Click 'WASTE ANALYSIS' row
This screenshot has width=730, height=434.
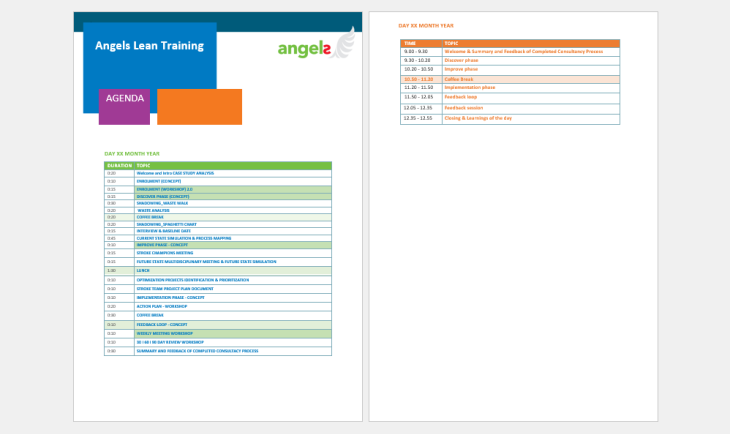[218, 210]
